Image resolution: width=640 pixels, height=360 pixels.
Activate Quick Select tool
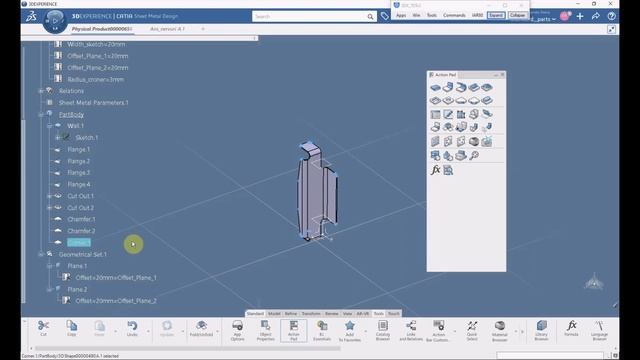pos(472,330)
